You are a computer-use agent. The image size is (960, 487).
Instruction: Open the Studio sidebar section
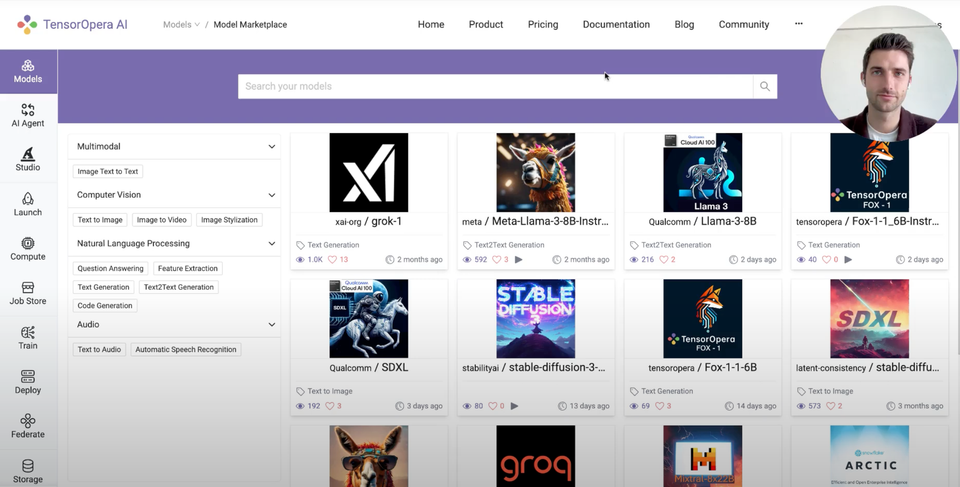pyautogui.click(x=28, y=159)
